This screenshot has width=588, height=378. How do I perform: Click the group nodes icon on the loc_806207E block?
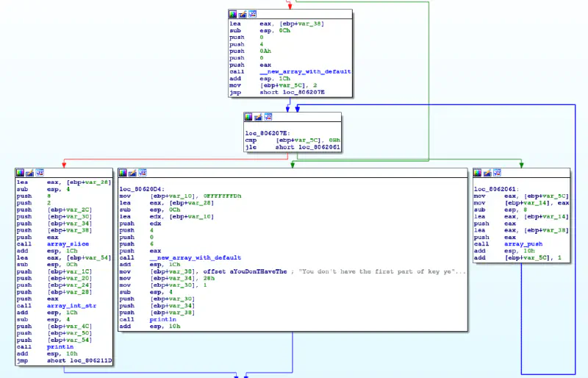tap(268, 117)
